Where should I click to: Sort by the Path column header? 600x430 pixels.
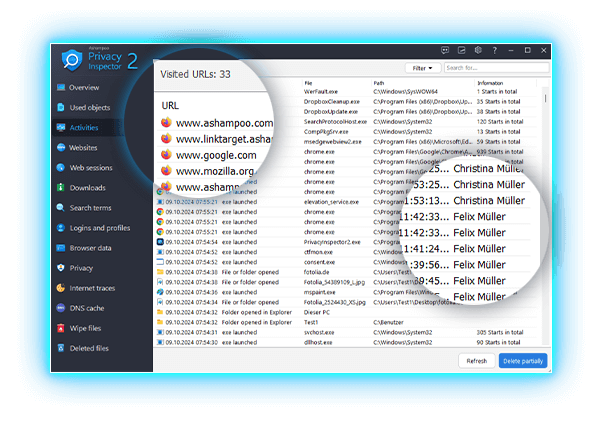pyautogui.click(x=378, y=83)
